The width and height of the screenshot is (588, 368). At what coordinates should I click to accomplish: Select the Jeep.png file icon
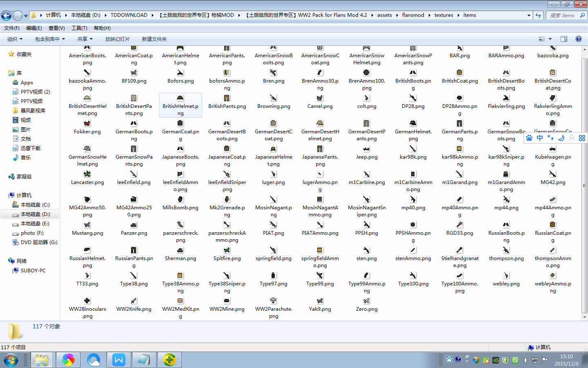366,149
